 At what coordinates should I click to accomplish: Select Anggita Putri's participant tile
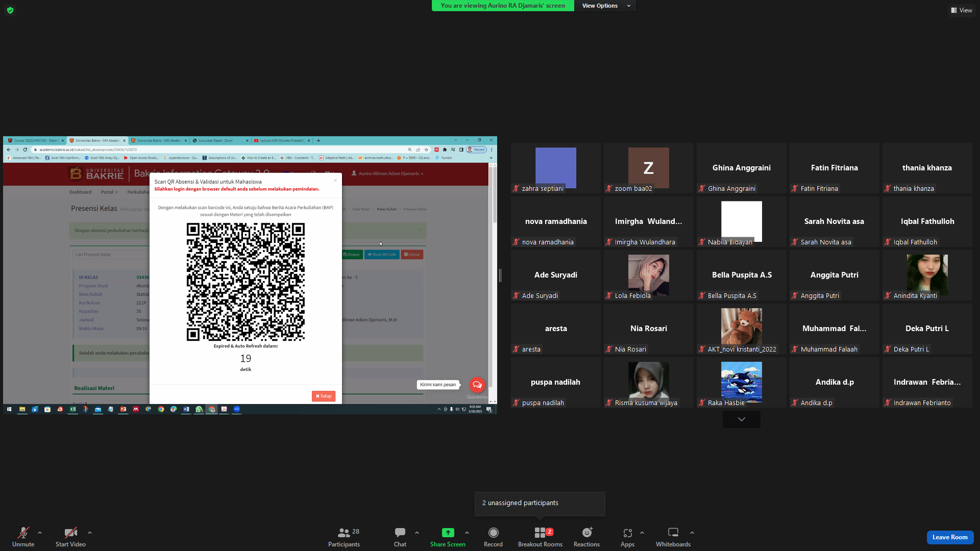(835, 275)
